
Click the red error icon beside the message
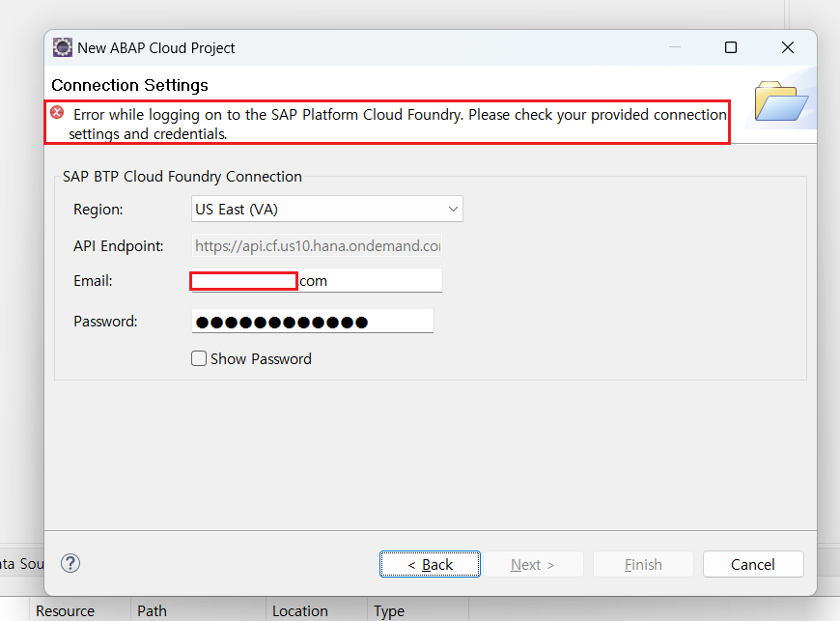(57, 113)
